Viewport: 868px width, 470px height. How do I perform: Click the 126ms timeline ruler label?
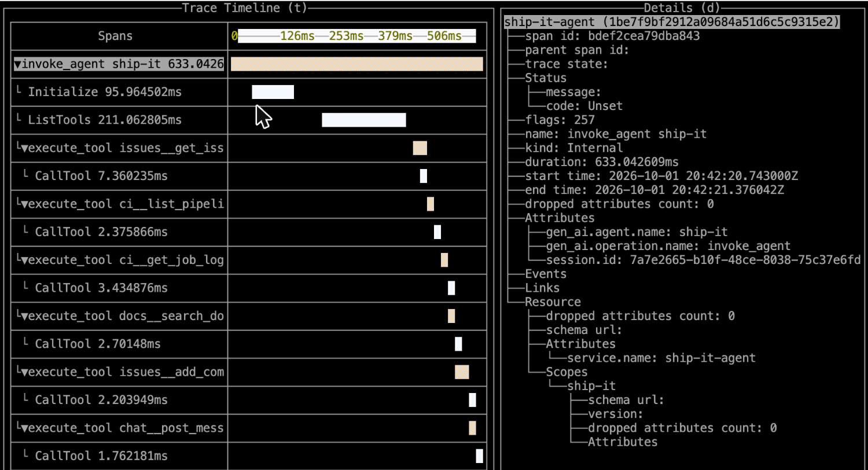tap(297, 36)
